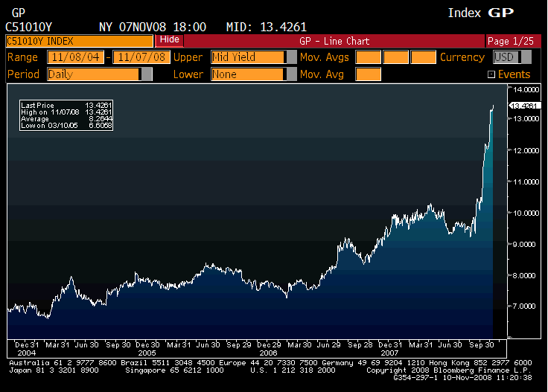Viewport: 548px width, 392px height.
Task: Toggle the Events checkbox
Action: [491, 74]
